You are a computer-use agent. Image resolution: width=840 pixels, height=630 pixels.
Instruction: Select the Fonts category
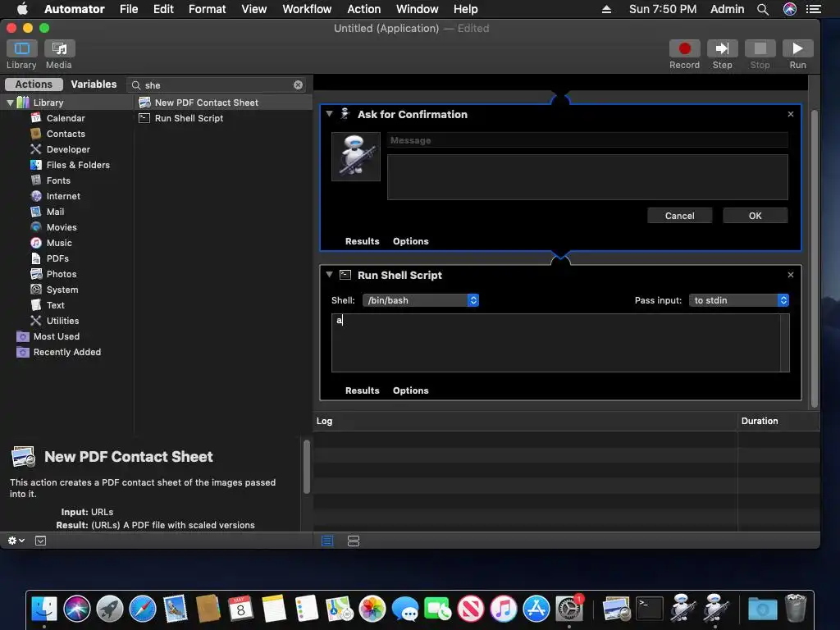coord(58,180)
